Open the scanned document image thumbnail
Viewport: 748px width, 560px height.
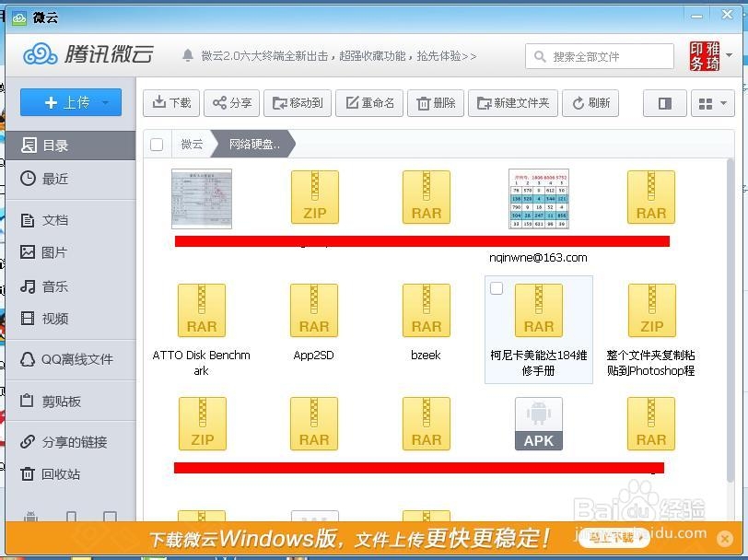[x=202, y=198]
